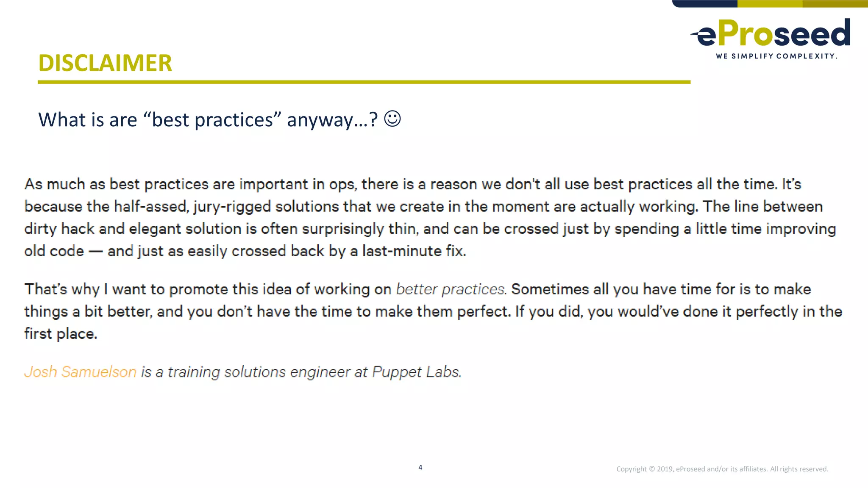Click the bright olive-yellow header bar segment

click(770, 3)
